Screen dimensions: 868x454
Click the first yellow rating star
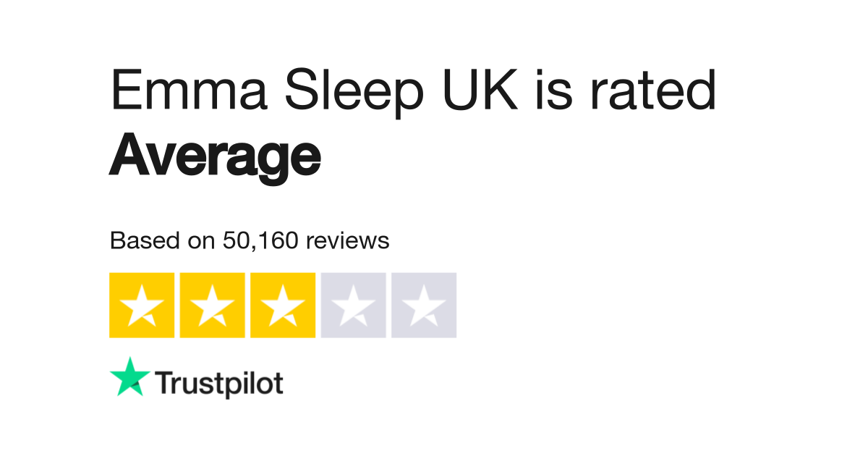(x=142, y=305)
